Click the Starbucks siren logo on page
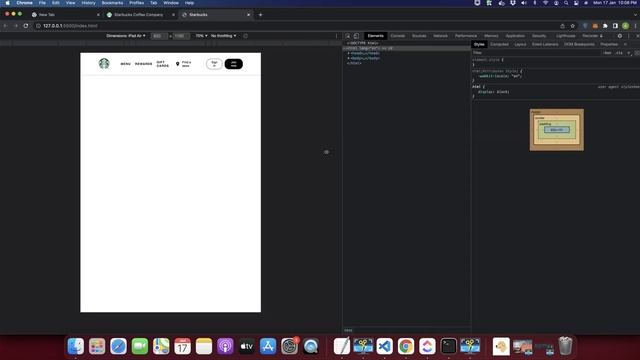Image resolution: width=640 pixels, height=360 pixels. [104, 64]
